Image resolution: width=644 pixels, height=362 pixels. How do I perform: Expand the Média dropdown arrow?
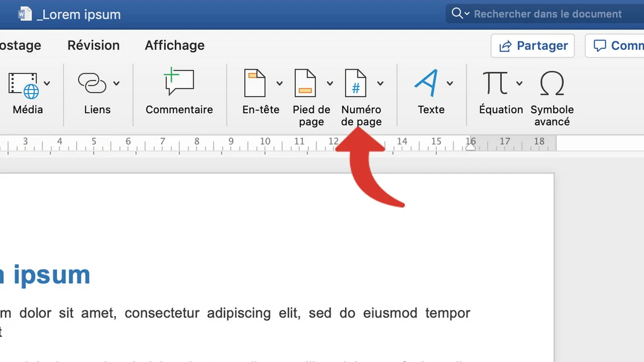coord(47,83)
